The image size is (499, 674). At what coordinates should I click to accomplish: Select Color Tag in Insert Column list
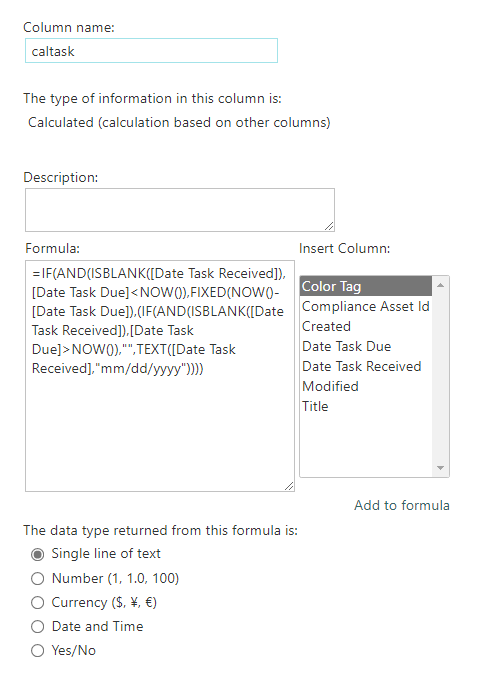[x=366, y=286]
